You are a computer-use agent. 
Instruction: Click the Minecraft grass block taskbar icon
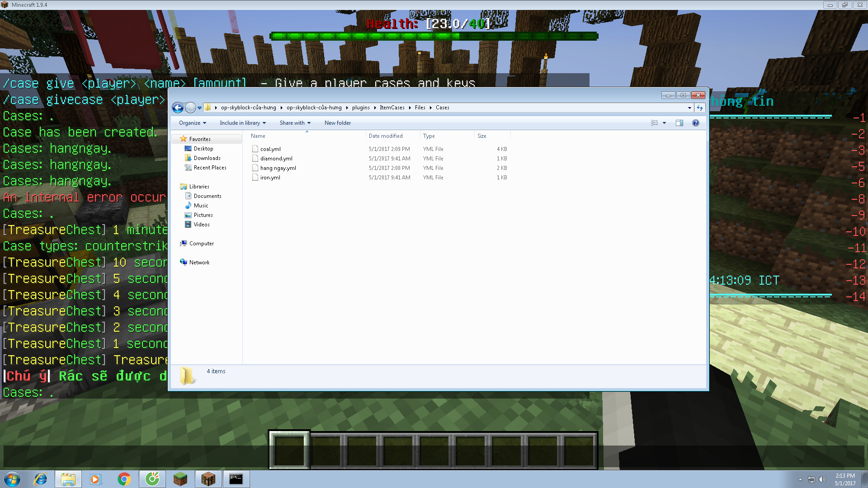[180, 479]
